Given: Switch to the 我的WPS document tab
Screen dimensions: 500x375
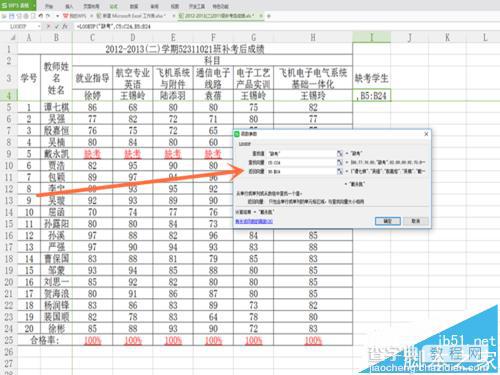Looking at the screenshot, I should tap(75, 16).
